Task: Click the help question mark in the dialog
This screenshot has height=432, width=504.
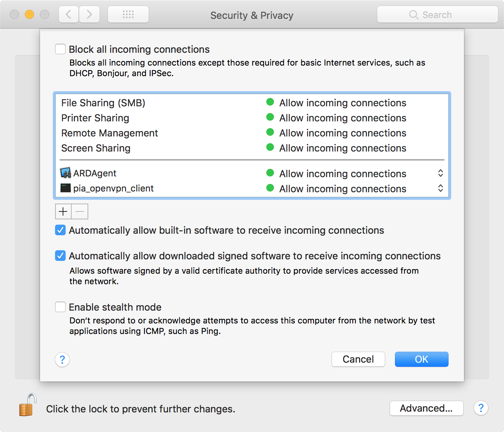Action: pos(62,360)
